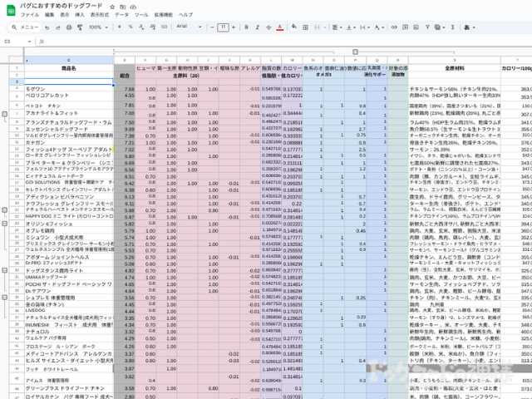Undo the last action
This screenshot has height=399, width=532.
[x=47, y=27]
